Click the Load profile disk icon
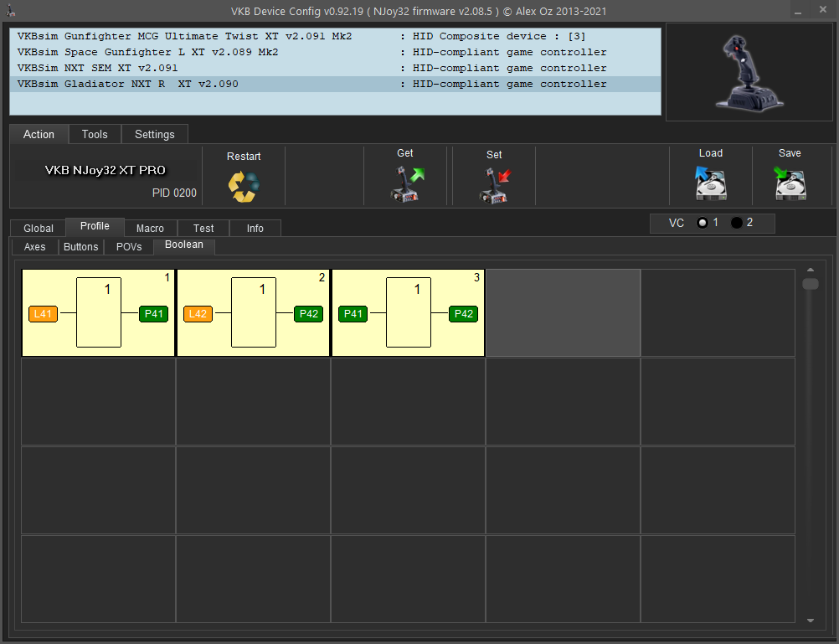This screenshot has height=644, width=839. click(711, 183)
